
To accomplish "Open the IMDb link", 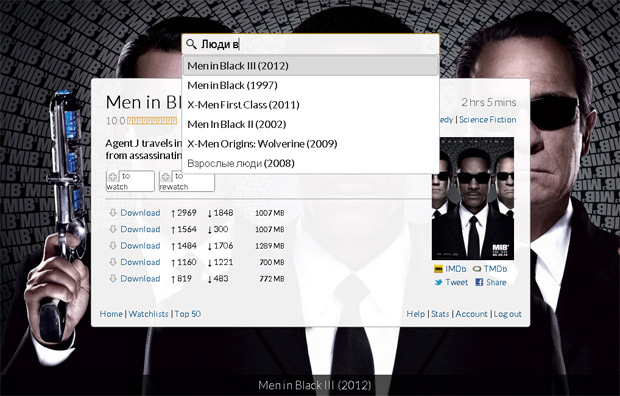I will [456, 269].
